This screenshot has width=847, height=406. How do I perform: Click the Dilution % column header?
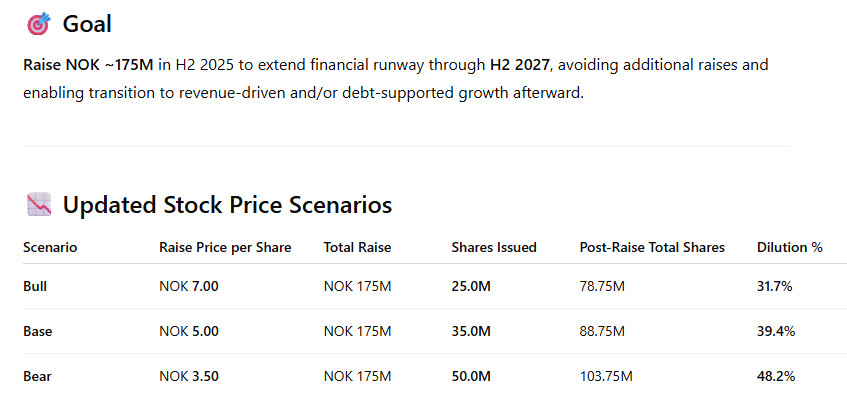coord(790,247)
